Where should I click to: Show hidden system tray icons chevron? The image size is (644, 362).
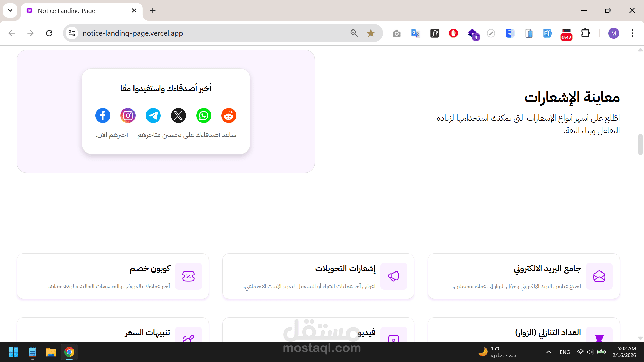(549, 352)
